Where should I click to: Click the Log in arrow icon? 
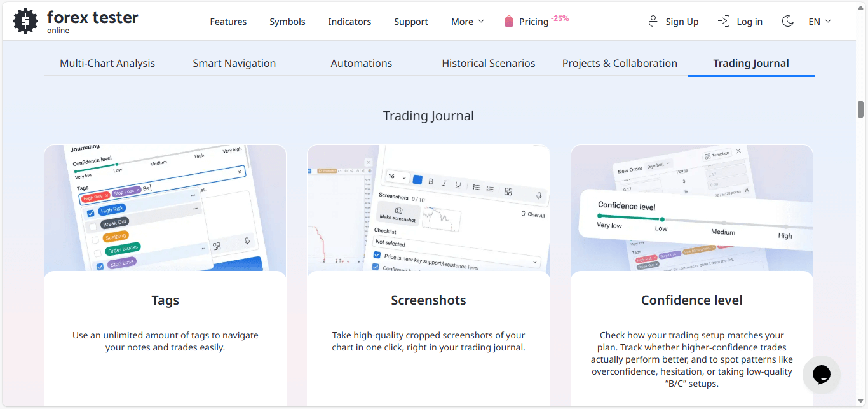click(x=723, y=21)
